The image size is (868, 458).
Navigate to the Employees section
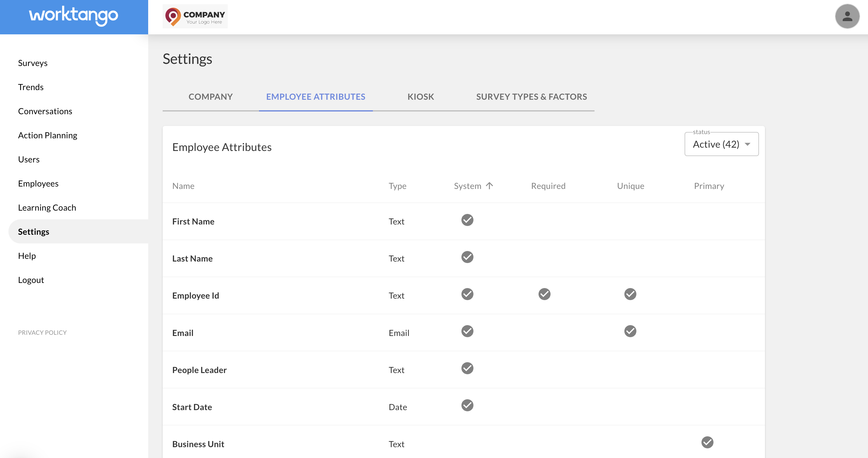click(38, 183)
